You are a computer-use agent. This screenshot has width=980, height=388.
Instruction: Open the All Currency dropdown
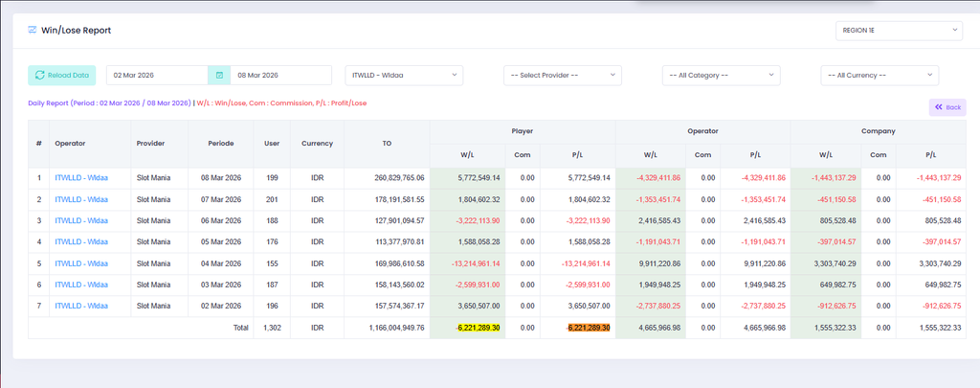(x=880, y=75)
